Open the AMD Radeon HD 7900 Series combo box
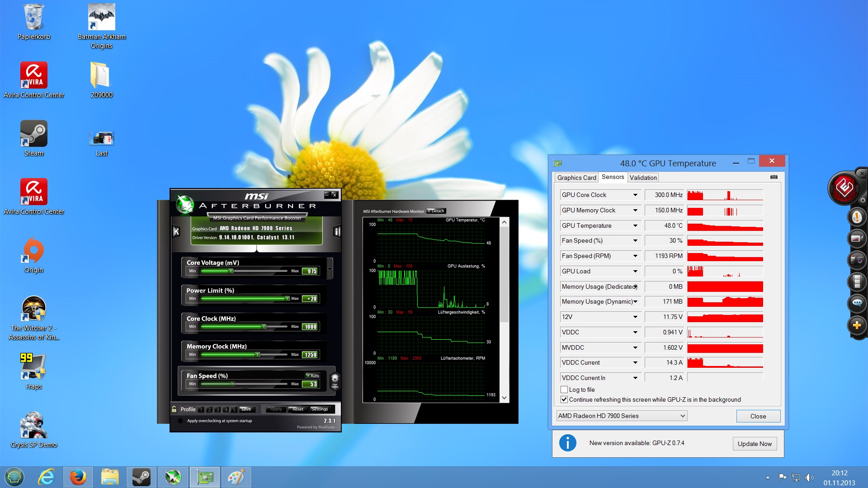 point(622,416)
